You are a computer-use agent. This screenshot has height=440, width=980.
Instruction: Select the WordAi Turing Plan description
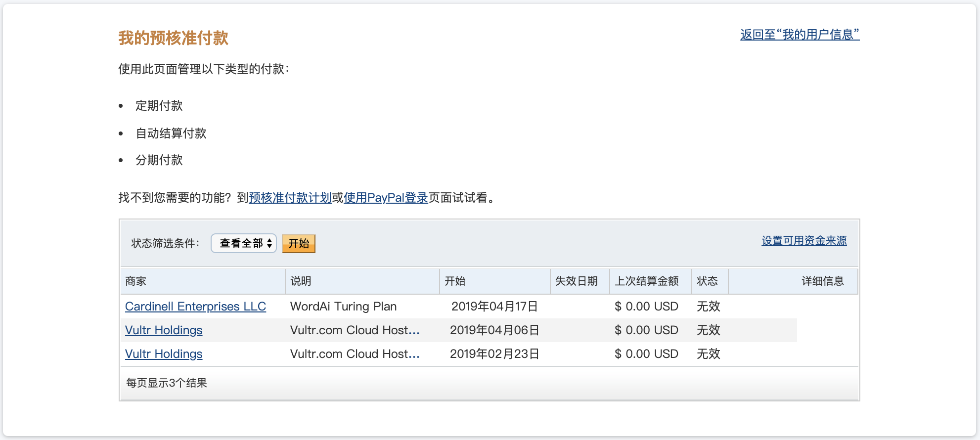tap(344, 307)
